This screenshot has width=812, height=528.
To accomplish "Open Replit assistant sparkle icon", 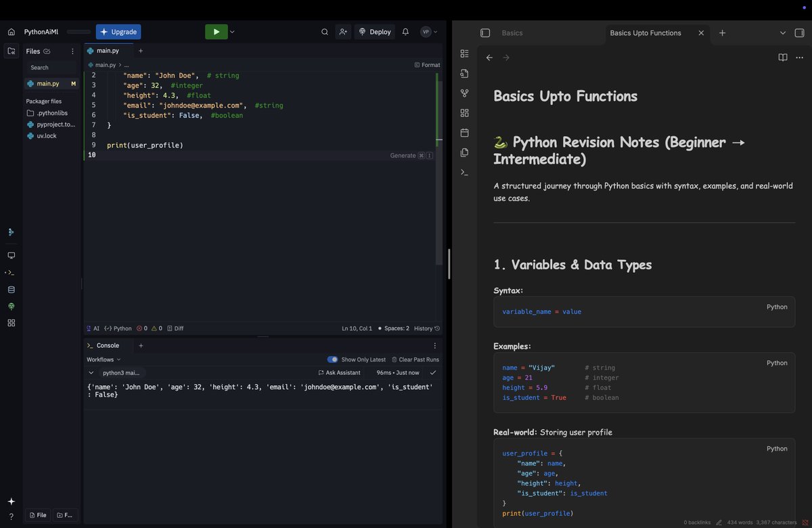I will (12, 501).
